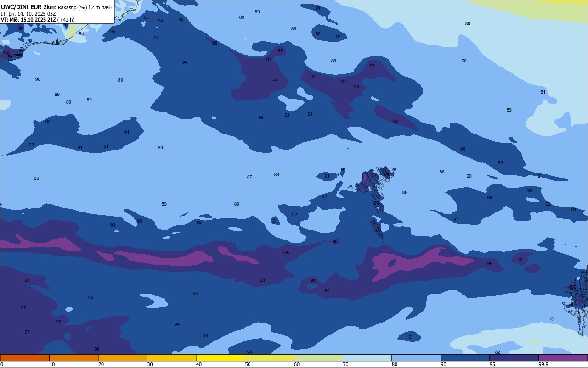Click the map value 81

543,92
